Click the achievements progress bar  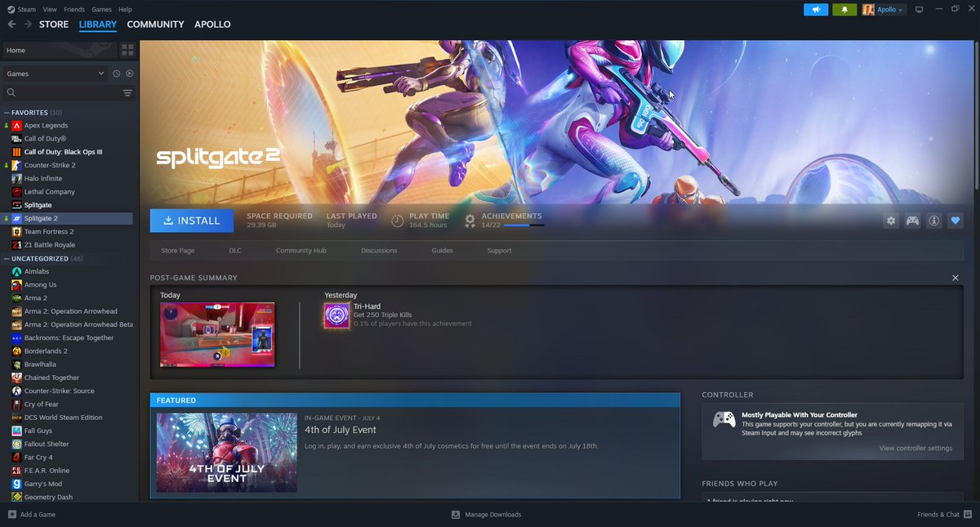click(524, 225)
